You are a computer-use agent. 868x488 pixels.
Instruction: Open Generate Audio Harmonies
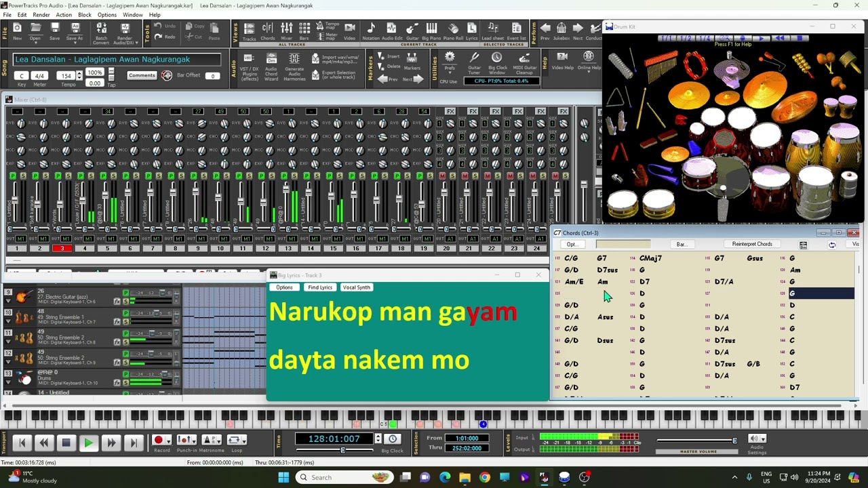coord(294,67)
